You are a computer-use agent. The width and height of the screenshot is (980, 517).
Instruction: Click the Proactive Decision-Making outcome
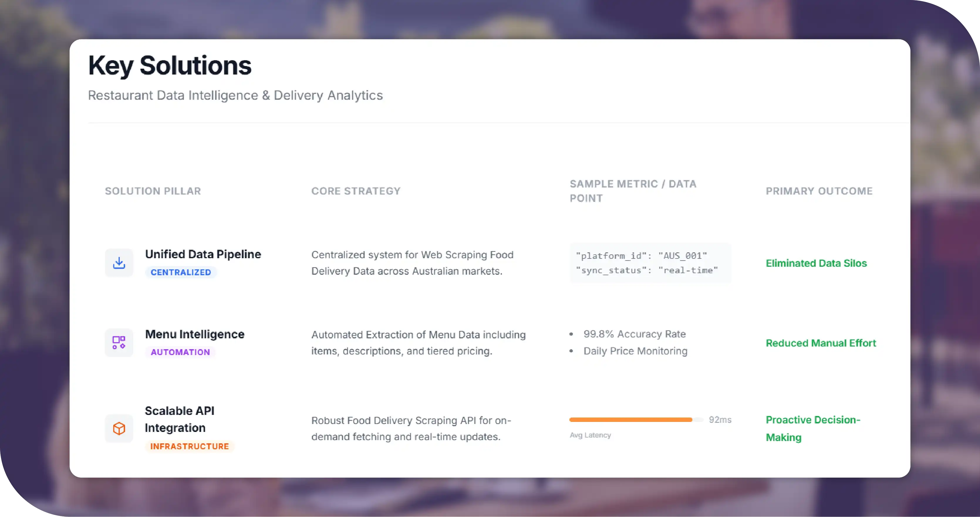coord(813,428)
